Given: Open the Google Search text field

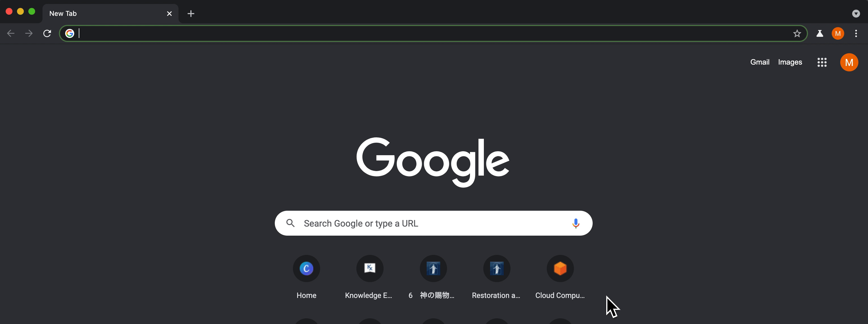Looking at the screenshot, I should click(x=433, y=223).
